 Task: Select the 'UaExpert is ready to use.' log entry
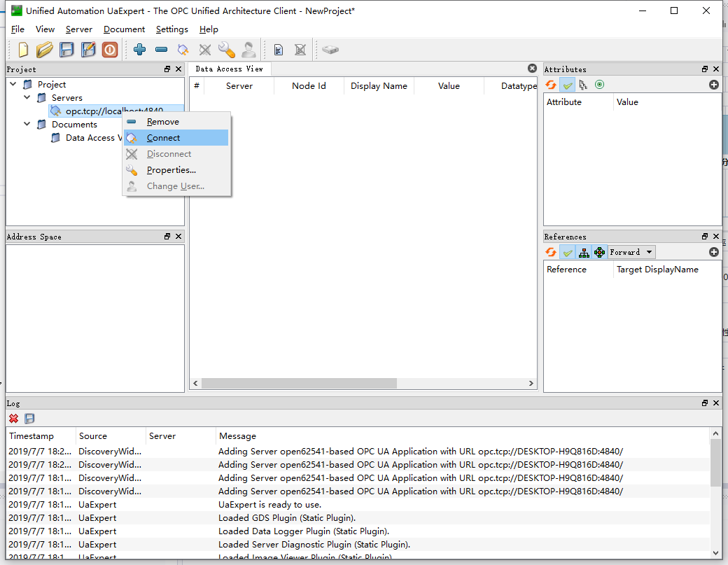[358, 505]
